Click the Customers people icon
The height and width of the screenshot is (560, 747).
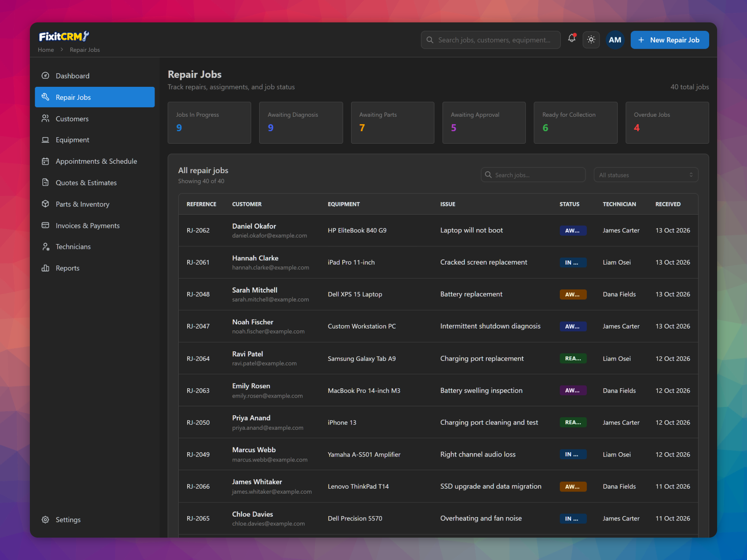[x=45, y=119]
